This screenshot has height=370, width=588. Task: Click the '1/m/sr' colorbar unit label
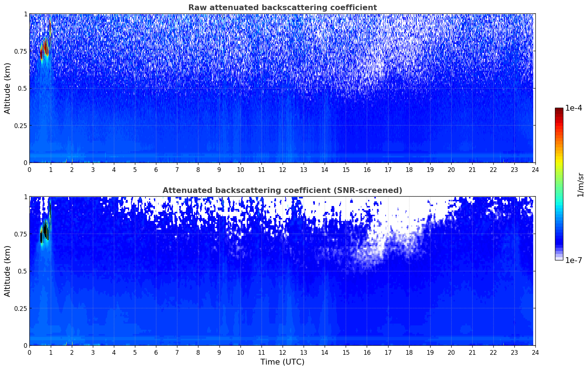click(x=581, y=185)
